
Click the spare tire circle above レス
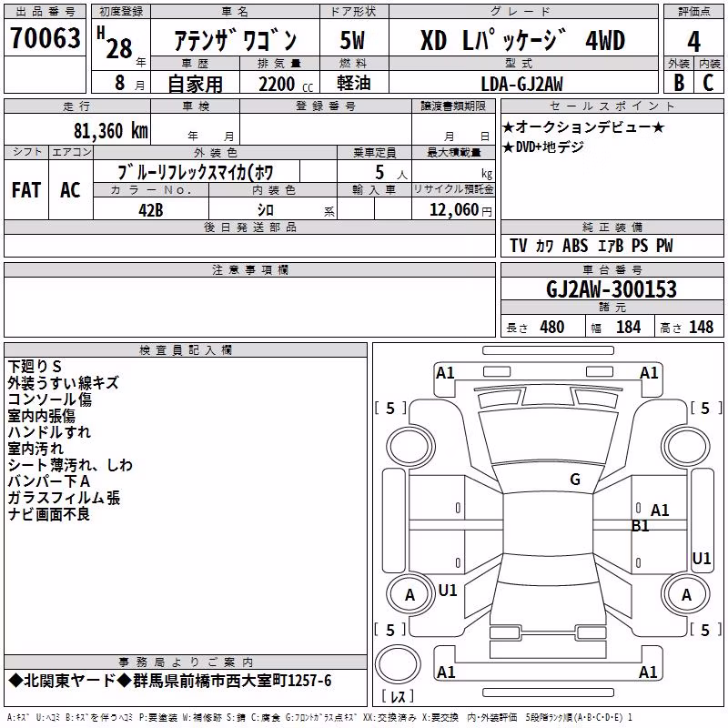click(398, 663)
